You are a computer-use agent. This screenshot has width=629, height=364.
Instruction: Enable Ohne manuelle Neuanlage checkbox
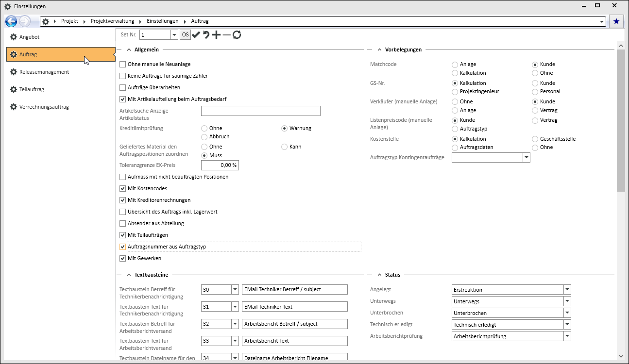(123, 64)
